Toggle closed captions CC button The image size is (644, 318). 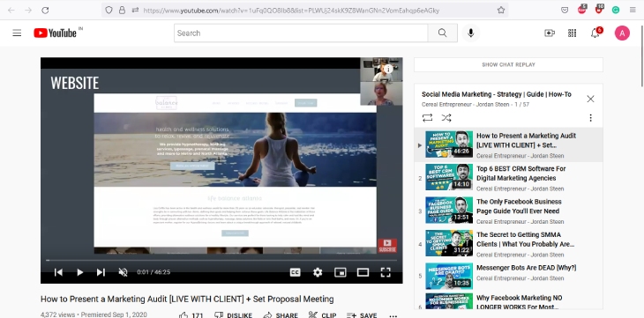click(295, 272)
